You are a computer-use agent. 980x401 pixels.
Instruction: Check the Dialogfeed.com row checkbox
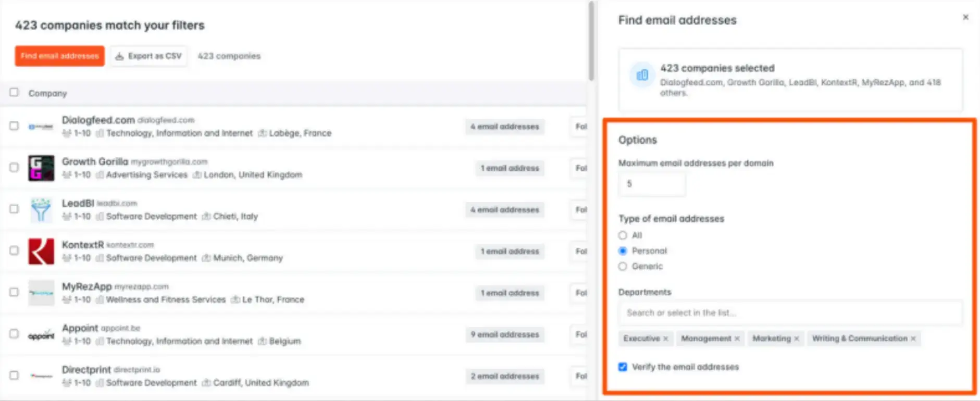click(x=14, y=126)
